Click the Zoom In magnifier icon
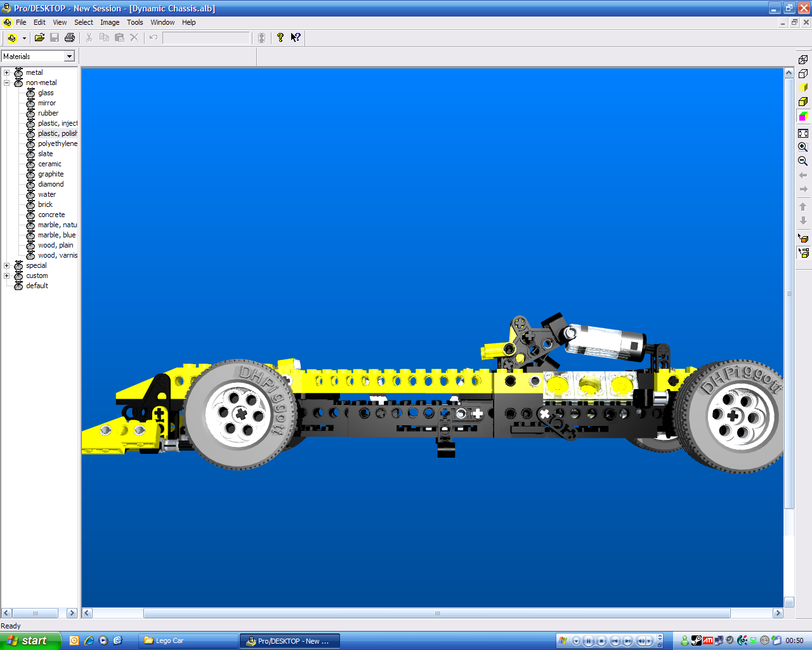This screenshot has height=650, width=812. point(803,147)
